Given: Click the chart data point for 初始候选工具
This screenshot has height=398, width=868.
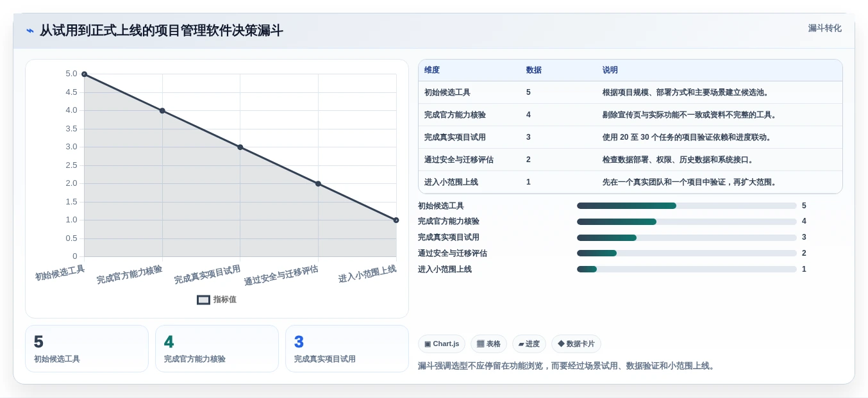Looking at the screenshot, I should coord(84,74).
